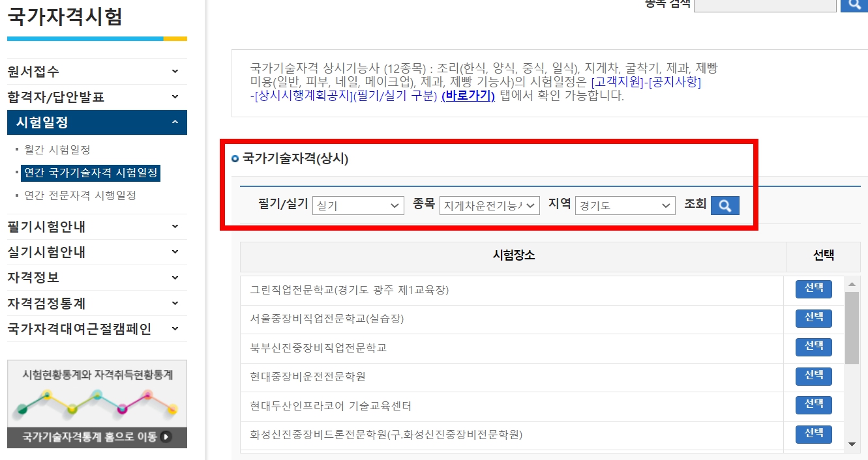Expand the 원서접수 menu chevron
868x460 pixels.
(175, 71)
